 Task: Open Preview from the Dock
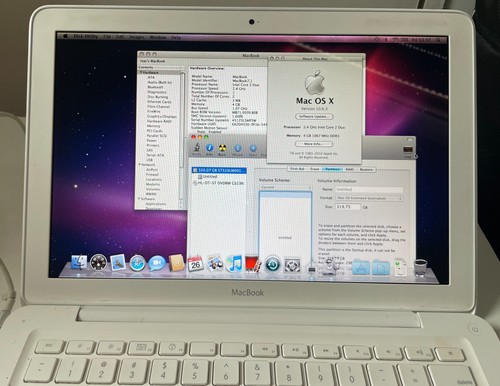click(x=215, y=264)
